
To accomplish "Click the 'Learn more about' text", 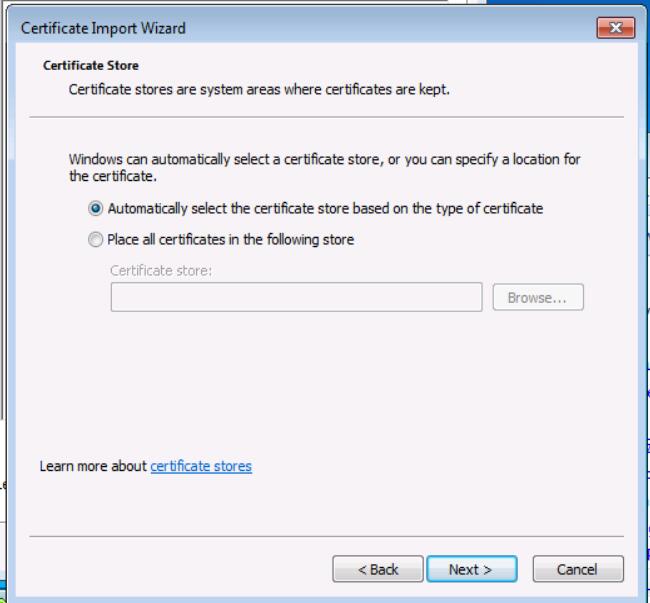I will 93,466.
